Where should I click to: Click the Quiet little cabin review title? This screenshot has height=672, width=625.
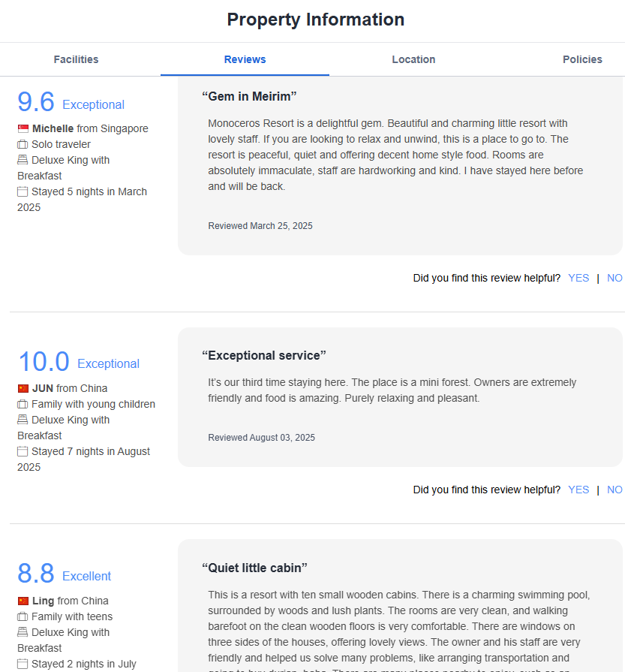click(x=254, y=568)
